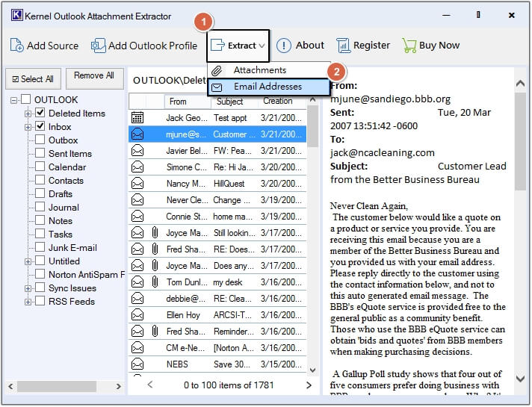
Task: Sort the list by From column
Action: tap(188, 102)
